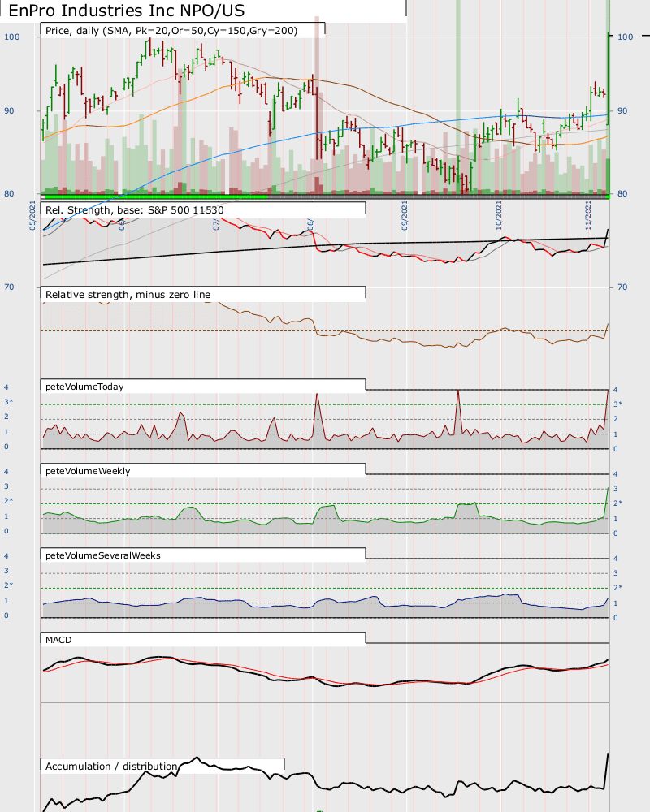Click the August spike peak in peteVolumeToday

pos(317,395)
